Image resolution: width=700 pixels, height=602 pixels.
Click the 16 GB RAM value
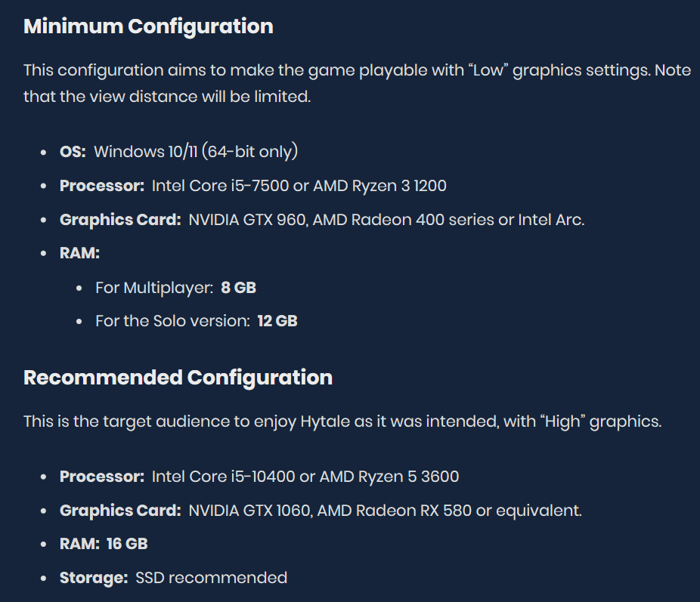(127, 544)
